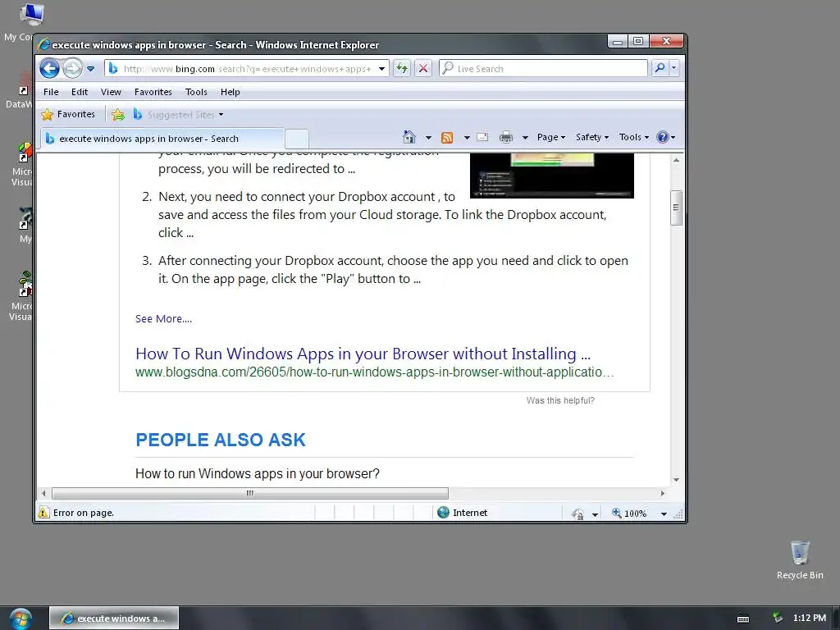Click the IE logo in title bar
Image resolution: width=840 pixels, height=630 pixels.
(44, 45)
